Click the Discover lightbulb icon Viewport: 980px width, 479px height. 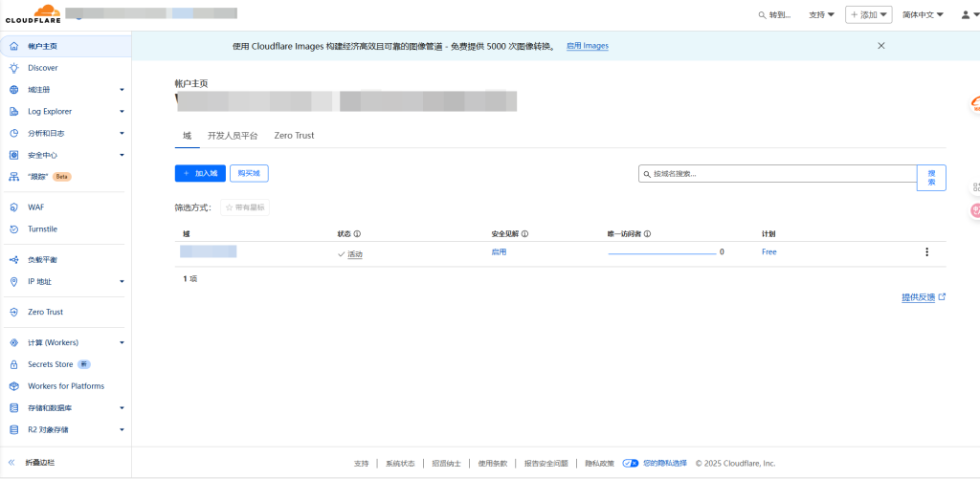click(x=14, y=68)
